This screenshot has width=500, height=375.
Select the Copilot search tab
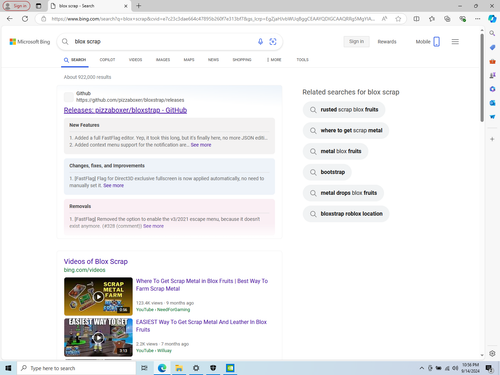tap(107, 60)
